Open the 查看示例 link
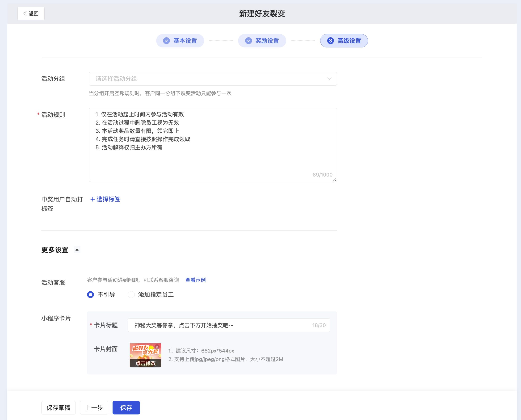 [195, 280]
